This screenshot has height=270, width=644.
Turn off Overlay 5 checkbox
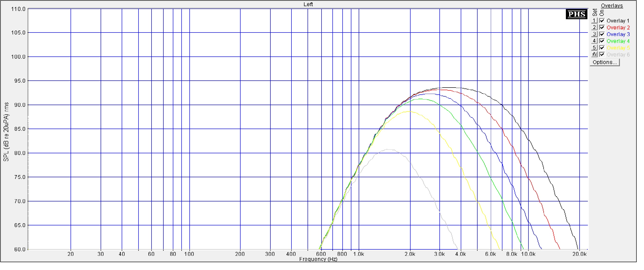pyautogui.click(x=602, y=48)
